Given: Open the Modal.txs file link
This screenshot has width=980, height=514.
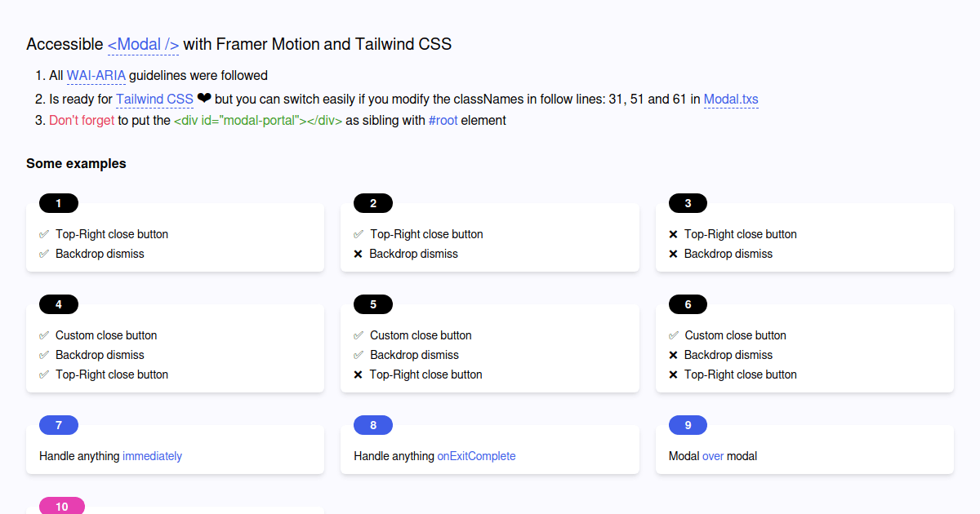Looking at the screenshot, I should coord(731,99).
